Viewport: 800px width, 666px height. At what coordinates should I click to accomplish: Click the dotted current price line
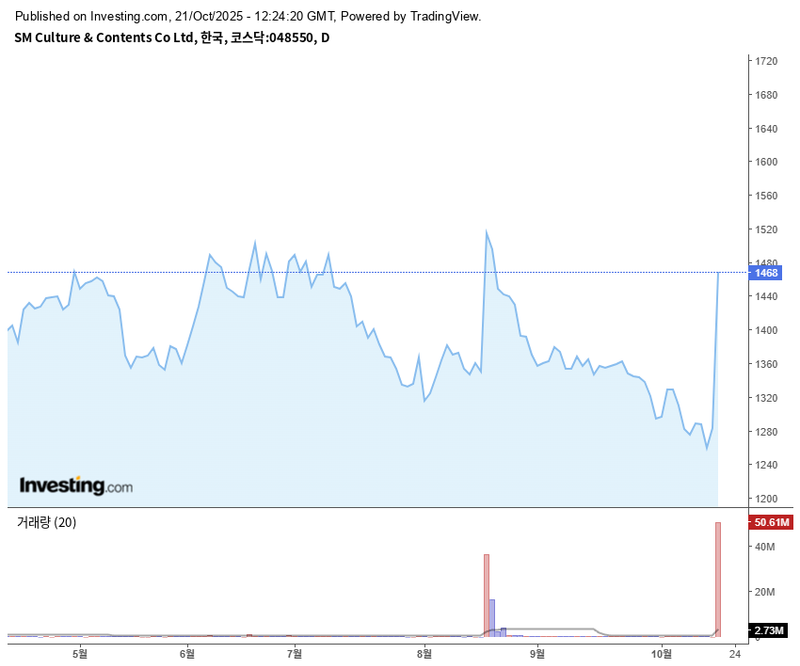pyautogui.click(x=300, y=272)
